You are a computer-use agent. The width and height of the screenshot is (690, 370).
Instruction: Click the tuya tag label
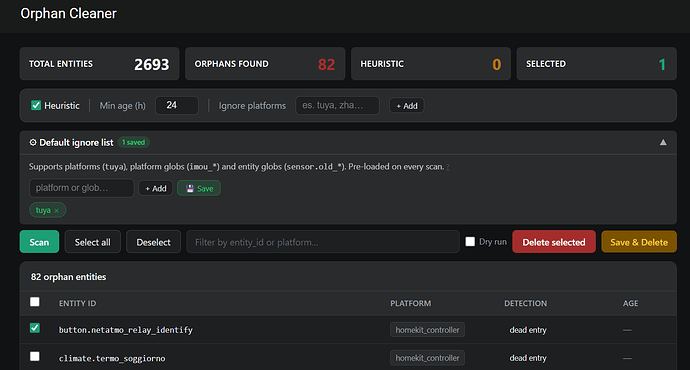click(x=43, y=210)
